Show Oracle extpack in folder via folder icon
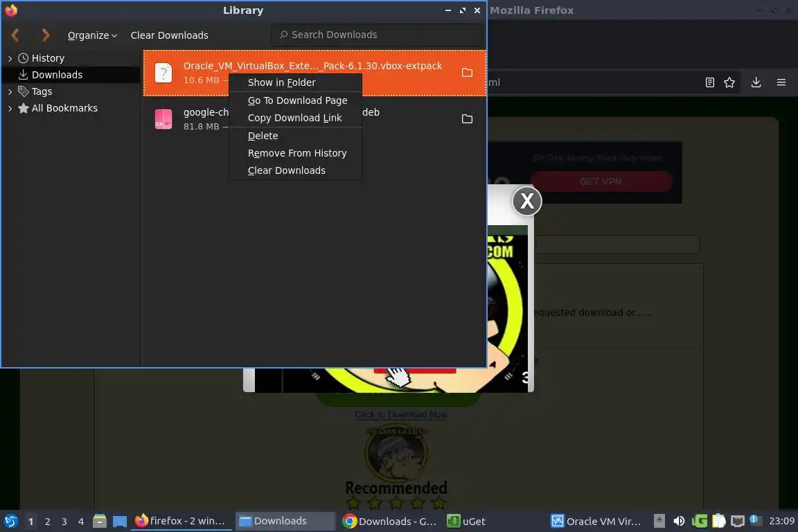This screenshot has height=532, width=798. (x=467, y=73)
